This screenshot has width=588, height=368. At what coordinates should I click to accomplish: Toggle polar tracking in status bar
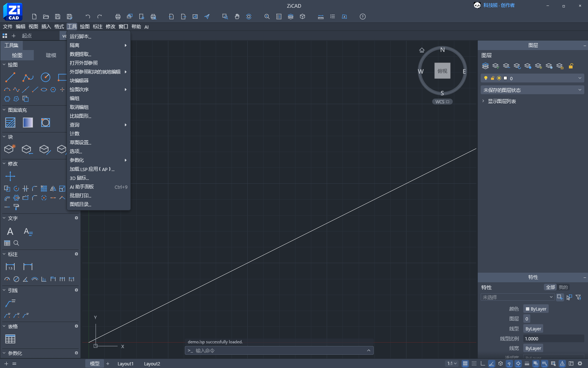(492, 364)
